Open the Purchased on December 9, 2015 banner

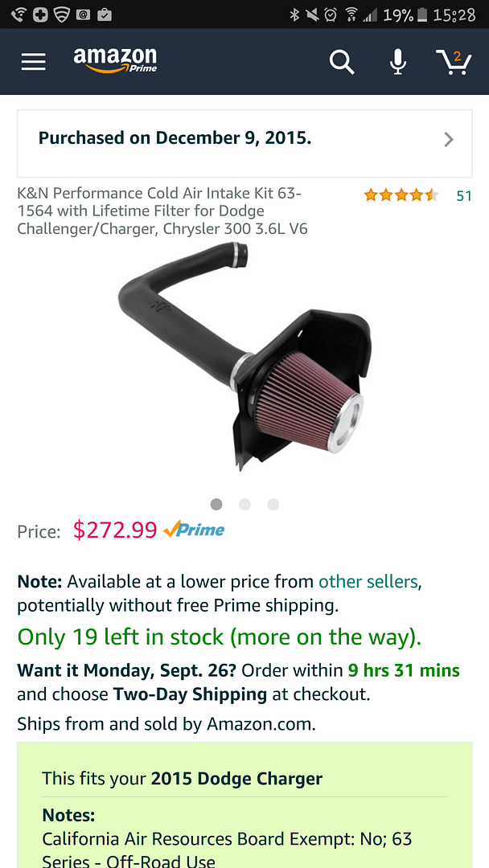244,143
